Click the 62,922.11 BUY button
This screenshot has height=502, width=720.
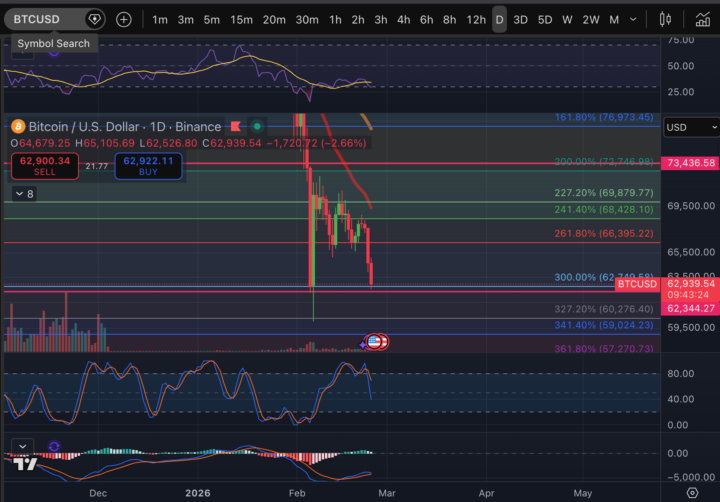[x=148, y=166]
